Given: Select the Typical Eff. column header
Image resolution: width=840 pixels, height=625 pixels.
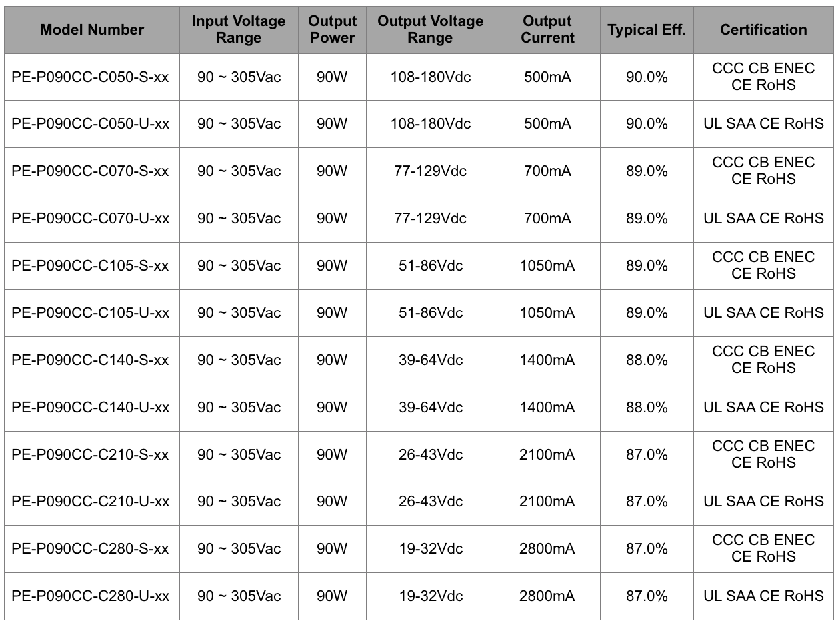Looking at the screenshot, I should (647, 30).
